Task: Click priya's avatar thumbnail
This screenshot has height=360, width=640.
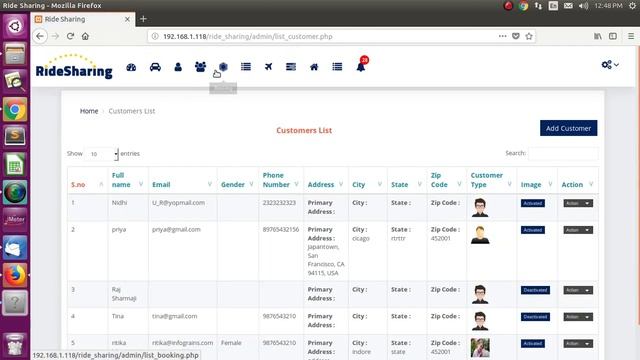Action: (x=480, y=235)
